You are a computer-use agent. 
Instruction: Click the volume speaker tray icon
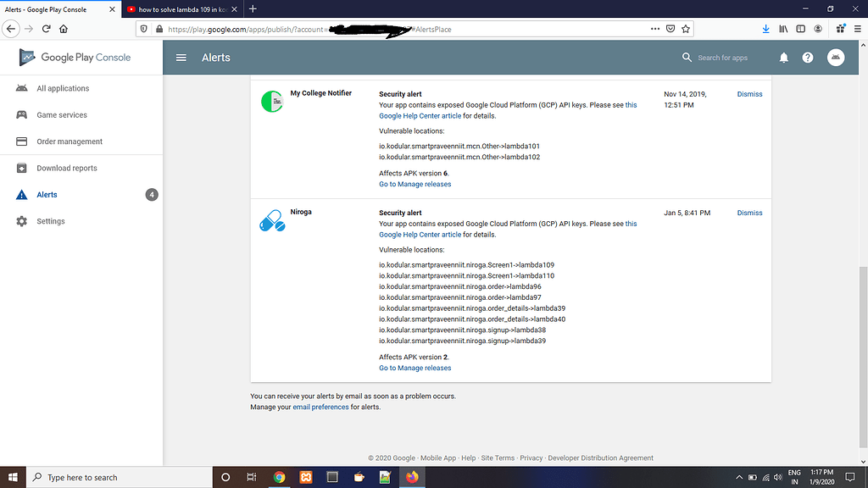[x=778, y=477]
